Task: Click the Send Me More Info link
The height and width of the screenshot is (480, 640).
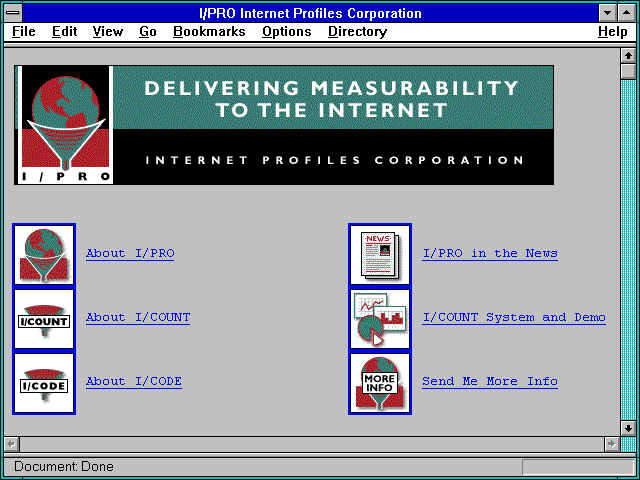Action: coord(490,382)
